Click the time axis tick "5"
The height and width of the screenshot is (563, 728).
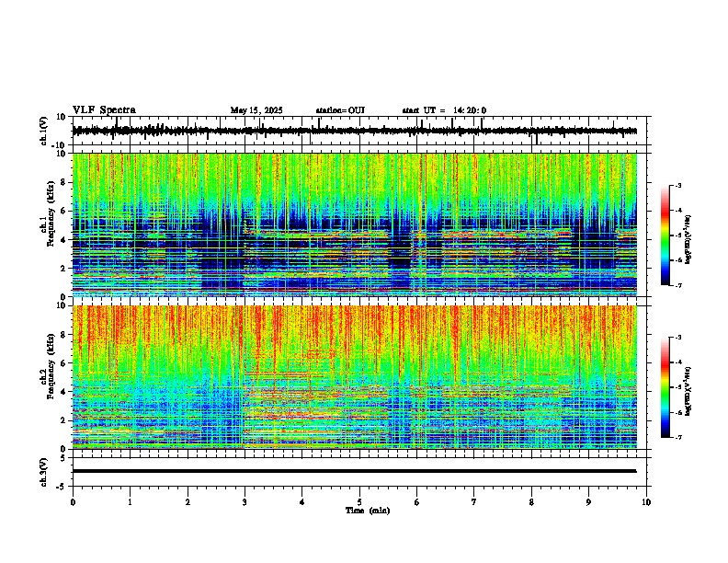pyautogui.click(x=359, y=502)
